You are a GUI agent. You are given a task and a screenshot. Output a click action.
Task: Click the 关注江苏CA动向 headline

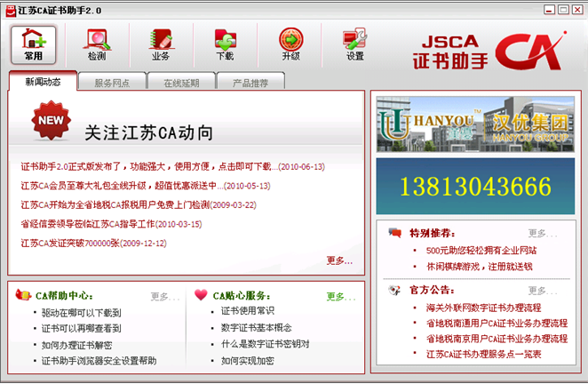tap(149, 132)
